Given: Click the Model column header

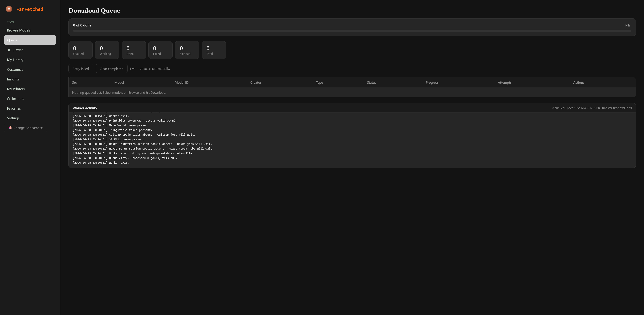Looking at the screenshot, I should pos(119,82).
